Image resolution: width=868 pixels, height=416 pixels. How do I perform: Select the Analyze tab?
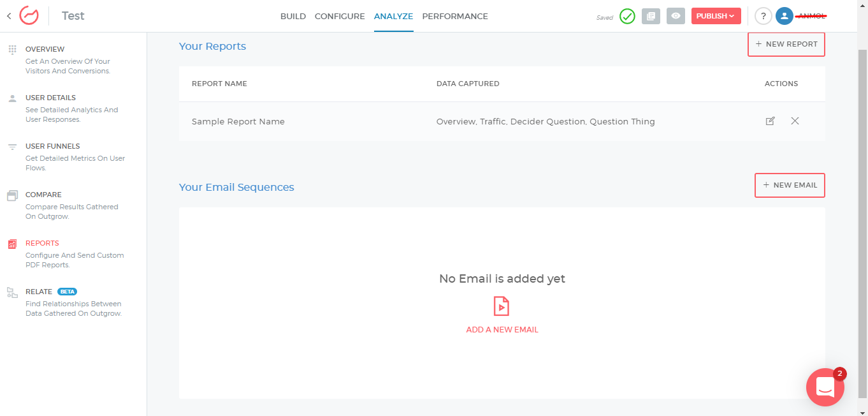click(x=393, y=17)
